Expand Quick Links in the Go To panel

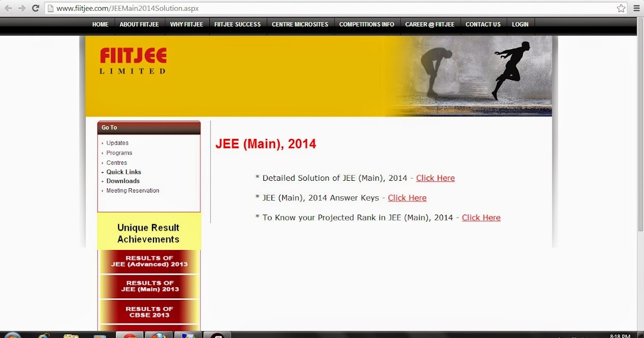click(x=123, y=172)
